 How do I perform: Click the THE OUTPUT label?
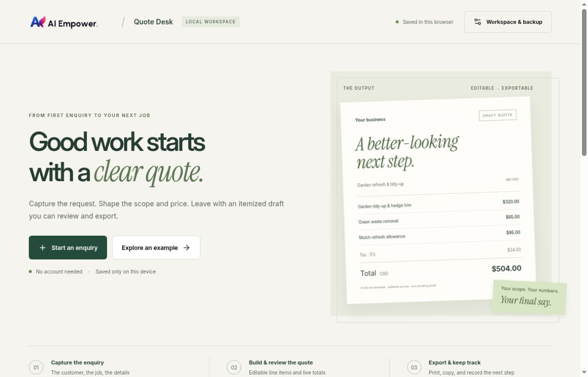point(358,88)
